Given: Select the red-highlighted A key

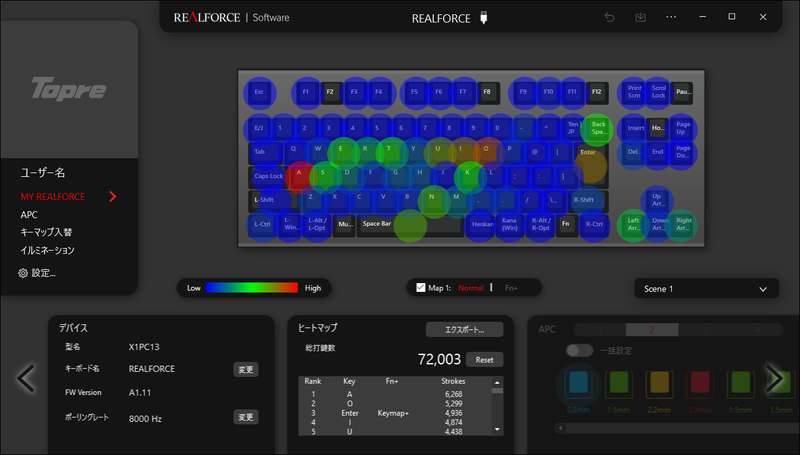Looking at the screenshot, I should (x=299, y=176).
